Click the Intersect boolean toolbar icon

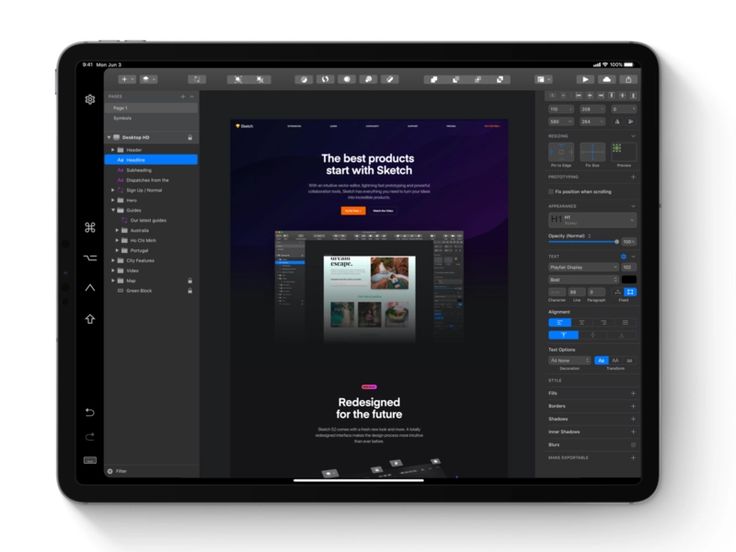(x=478, y=79)
